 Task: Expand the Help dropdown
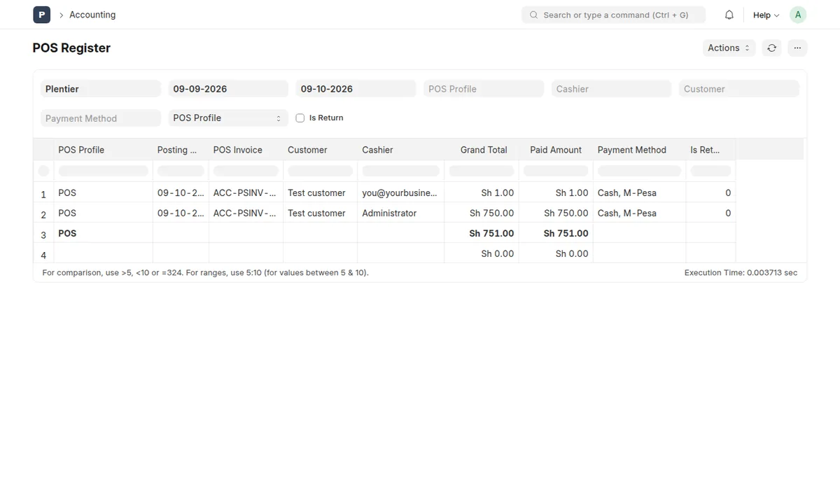point(766,15)
